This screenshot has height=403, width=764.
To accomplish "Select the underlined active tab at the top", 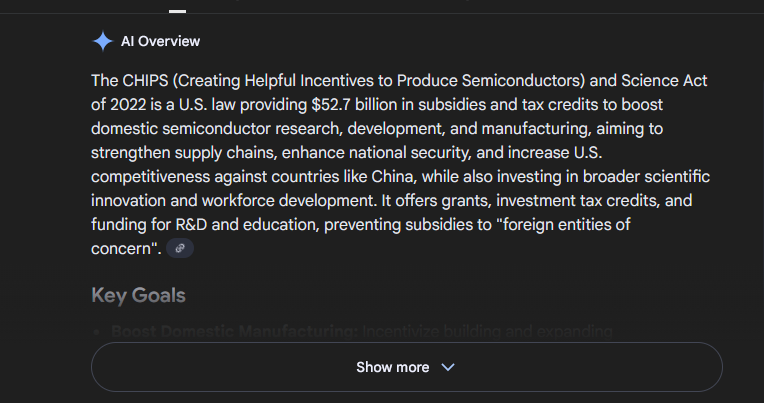I will click(x=177, y=9).
